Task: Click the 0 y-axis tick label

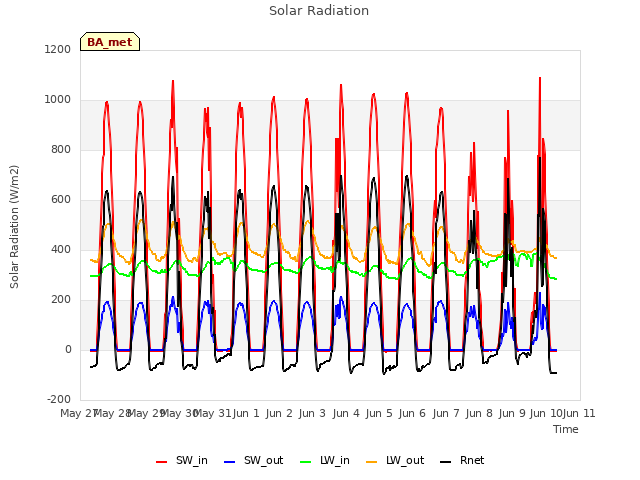Action: click(68, 349)
